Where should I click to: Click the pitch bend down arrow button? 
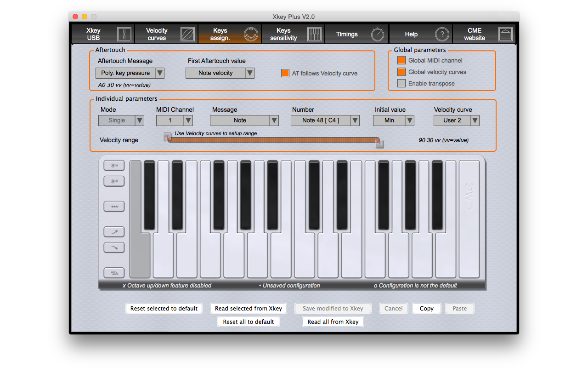click(114, 247)
